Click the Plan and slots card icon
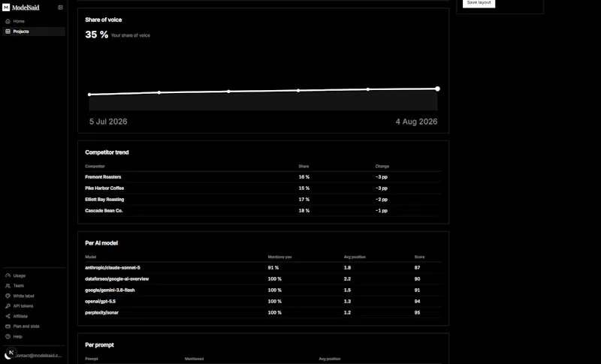This screenshot has height=364, width=601. click(8, 326)
